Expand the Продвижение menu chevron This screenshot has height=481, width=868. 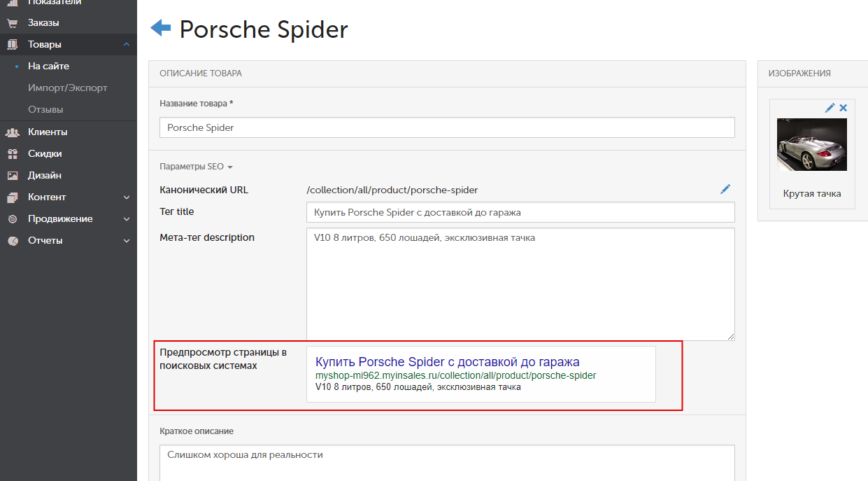(127, 219)
